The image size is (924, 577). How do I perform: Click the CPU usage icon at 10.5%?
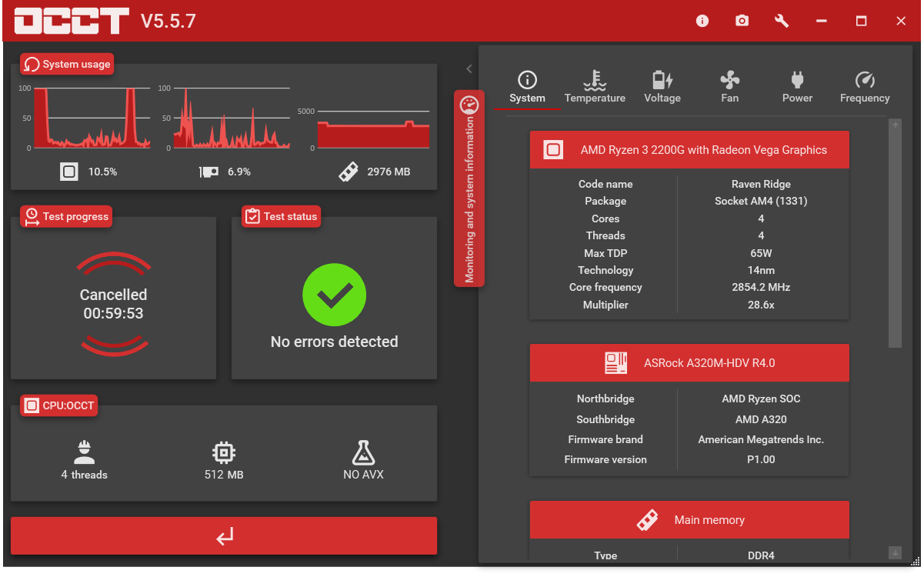(x=69, y=172)
